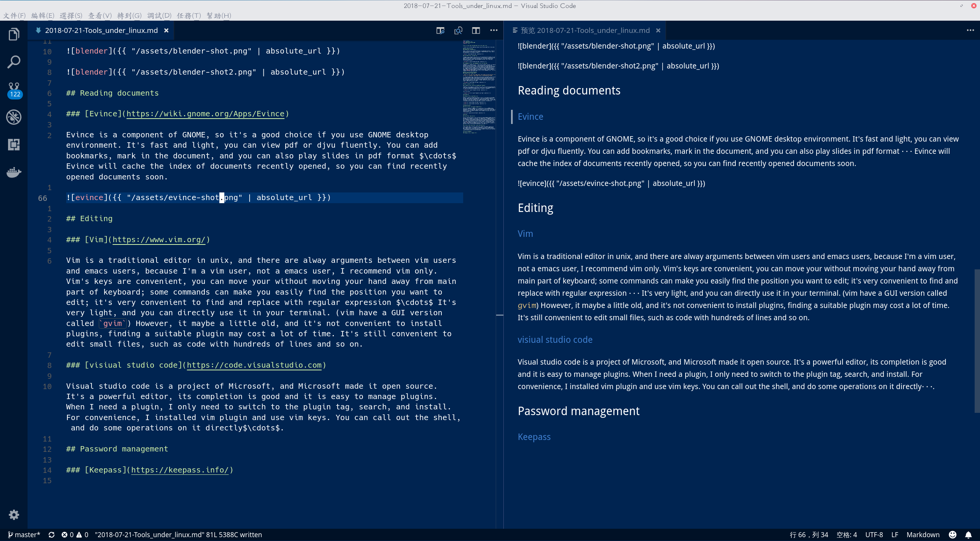The image size is (980, 541).
Task: Open the editor's more actions ellipsis
Action: (x=494, y=31)
